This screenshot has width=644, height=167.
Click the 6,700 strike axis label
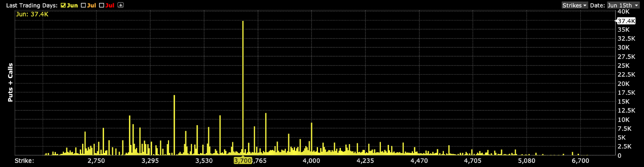(x=580, y=161)
